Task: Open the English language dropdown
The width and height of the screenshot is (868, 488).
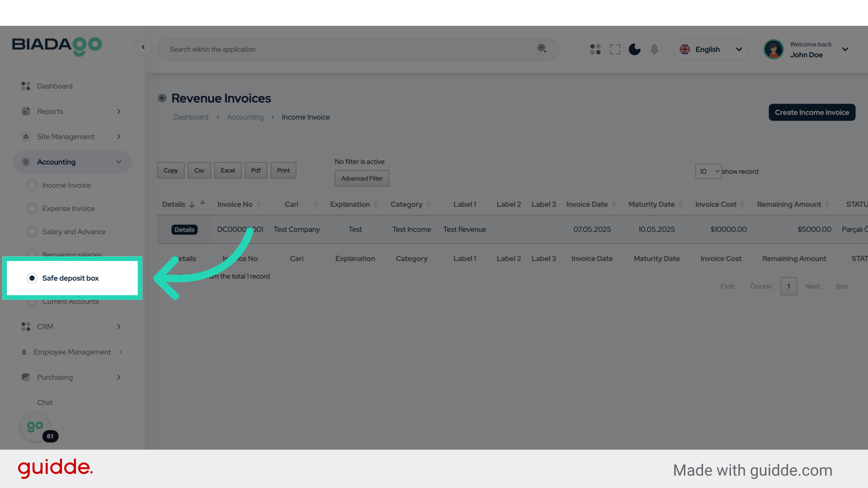Action: pyautogui.click(x=711, y=49)
